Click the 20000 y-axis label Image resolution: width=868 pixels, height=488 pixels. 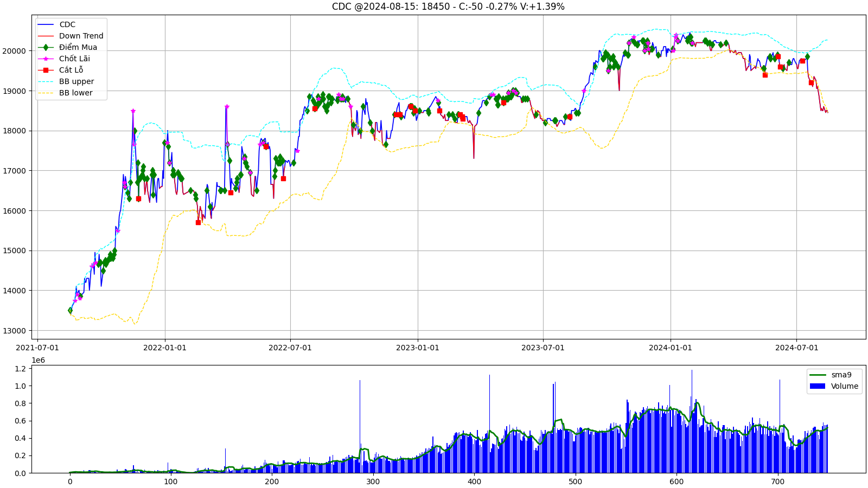coord(15,51)
